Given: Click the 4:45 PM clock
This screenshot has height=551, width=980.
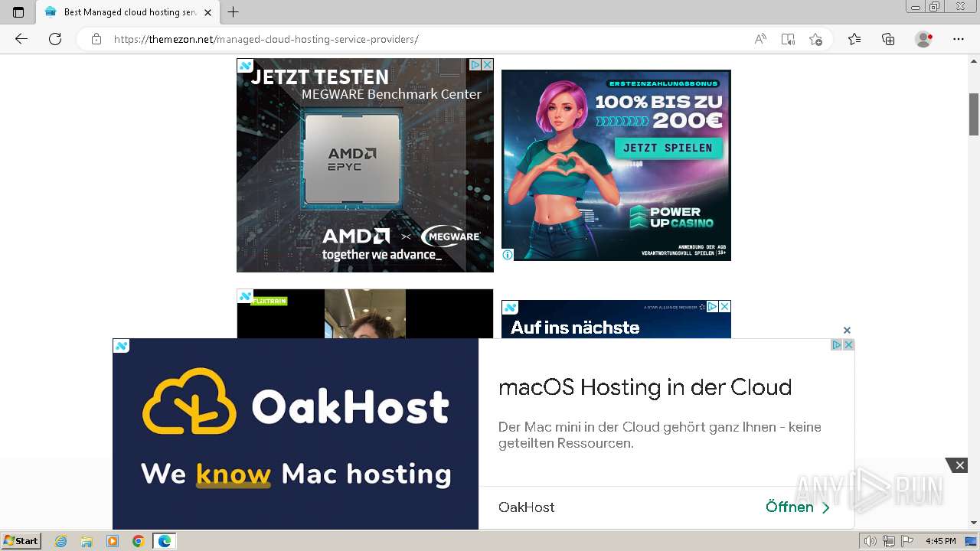Looking at the screenshot, I should coord(941,541).
